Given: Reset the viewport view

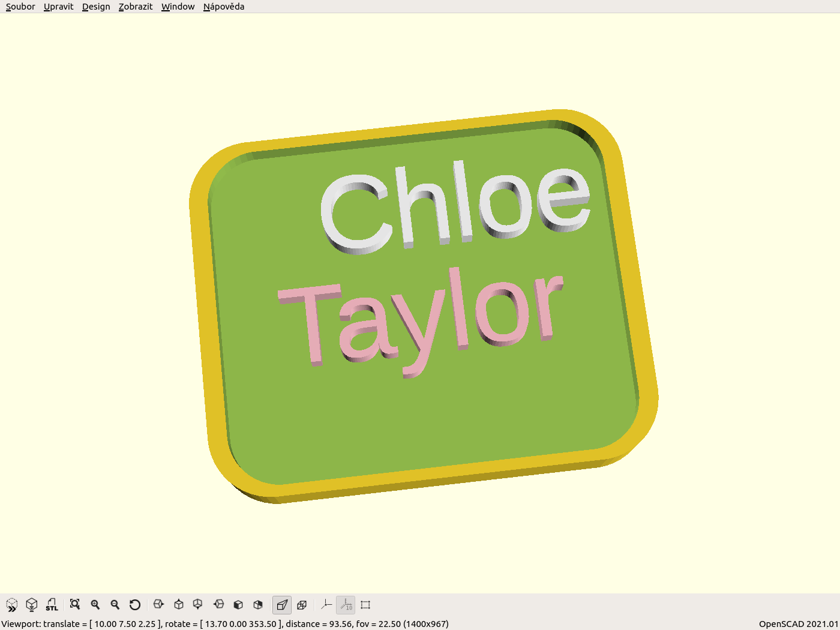Looking at the screenshot, I should tap(136, 605).
